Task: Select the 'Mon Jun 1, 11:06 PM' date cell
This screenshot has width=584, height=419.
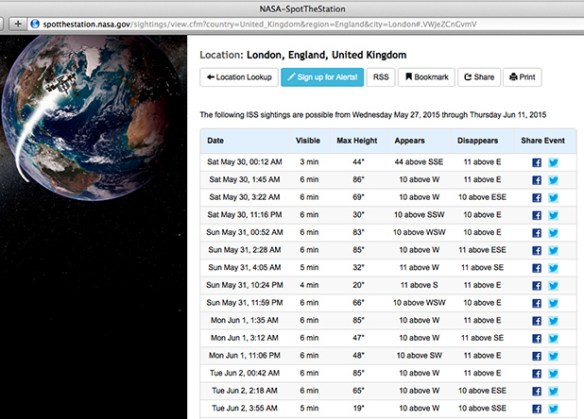Action: [244, 356]
